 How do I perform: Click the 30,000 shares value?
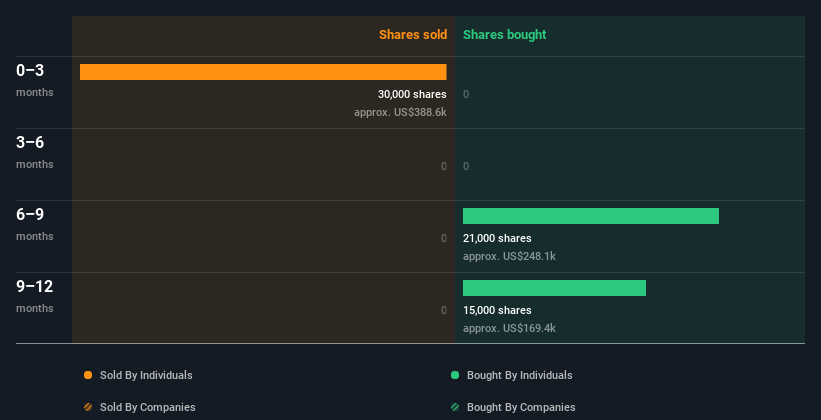click(x=412, y=94)
